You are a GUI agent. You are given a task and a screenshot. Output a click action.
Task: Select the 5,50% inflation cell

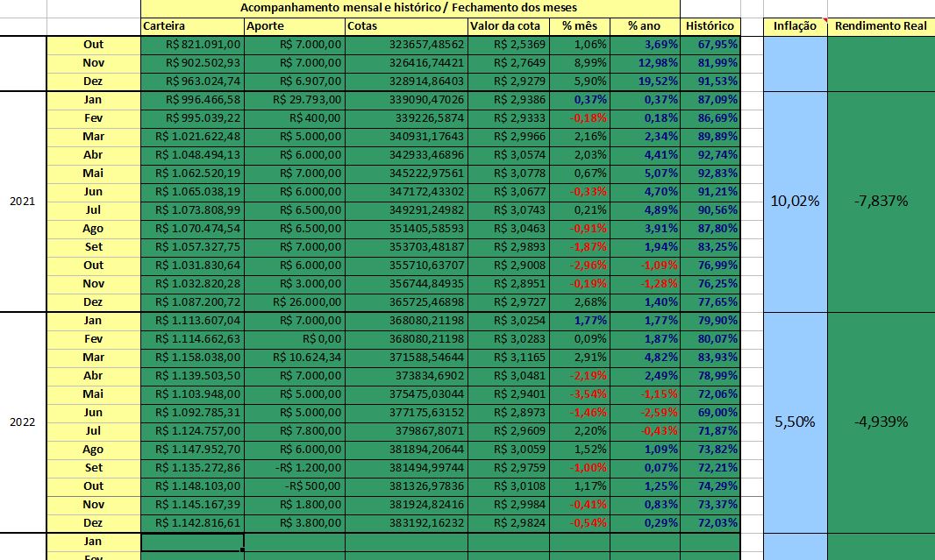(x=795, y=422)
